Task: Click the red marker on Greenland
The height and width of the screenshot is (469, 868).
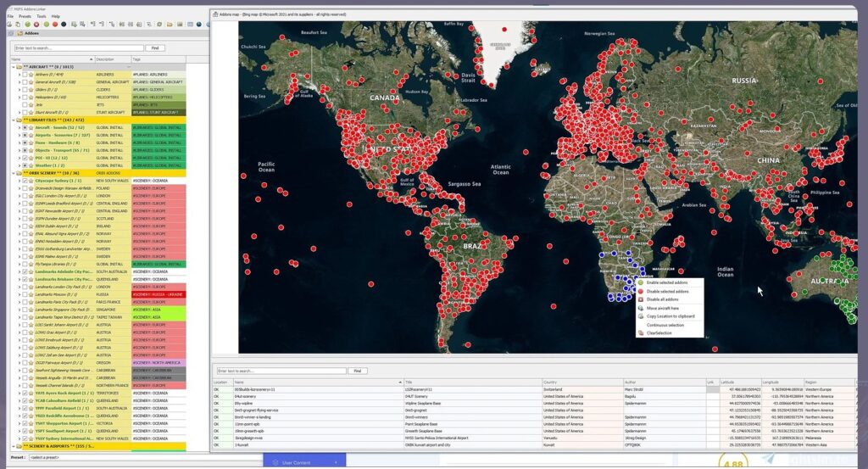Action: click(504, 30)
